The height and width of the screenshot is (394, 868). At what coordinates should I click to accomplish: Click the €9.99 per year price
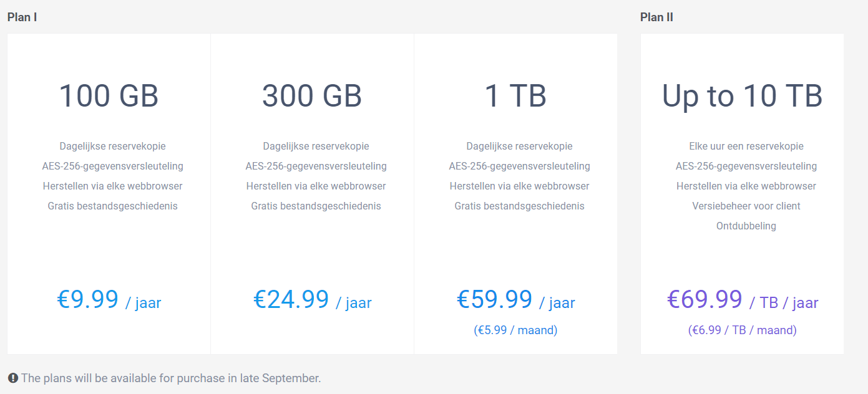point(109,300)
